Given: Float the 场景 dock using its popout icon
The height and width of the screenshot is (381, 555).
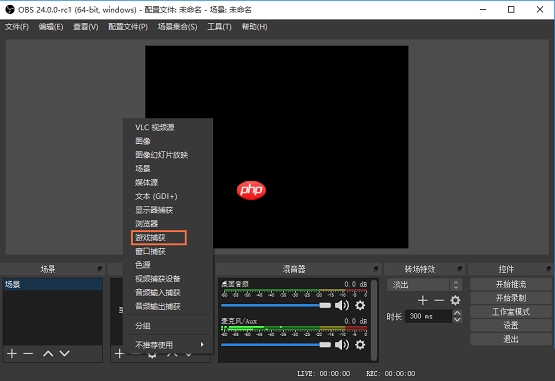Looking at the screenshot, I should pos(99,269).
